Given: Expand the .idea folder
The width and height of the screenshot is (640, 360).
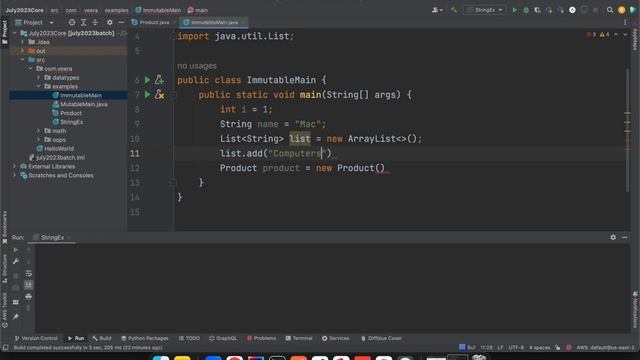Looking at the screenshot, I should [x=22, y=42].
